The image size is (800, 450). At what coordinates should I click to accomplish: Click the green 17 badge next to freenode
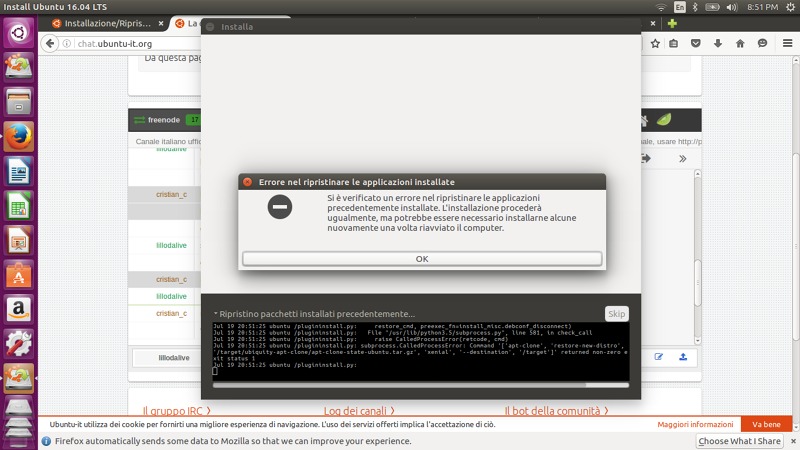(194, 120)
